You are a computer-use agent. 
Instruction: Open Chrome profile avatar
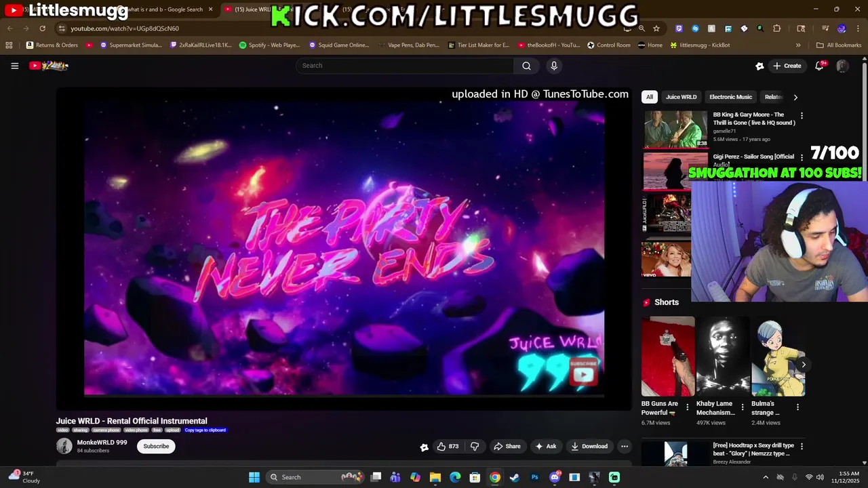tap(842, 28)
